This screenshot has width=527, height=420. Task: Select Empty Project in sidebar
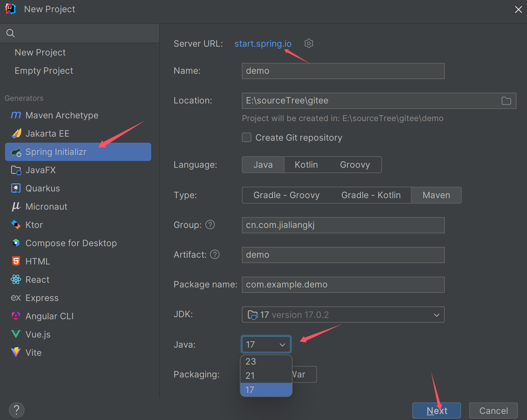click(44, 71)
